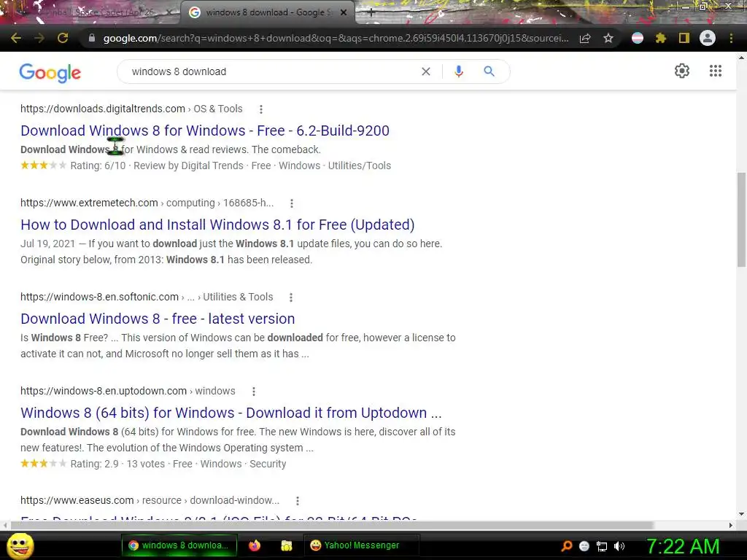Select the windows 8 download tab
This screenshot has height=560, width=747.
click(267, 12)
